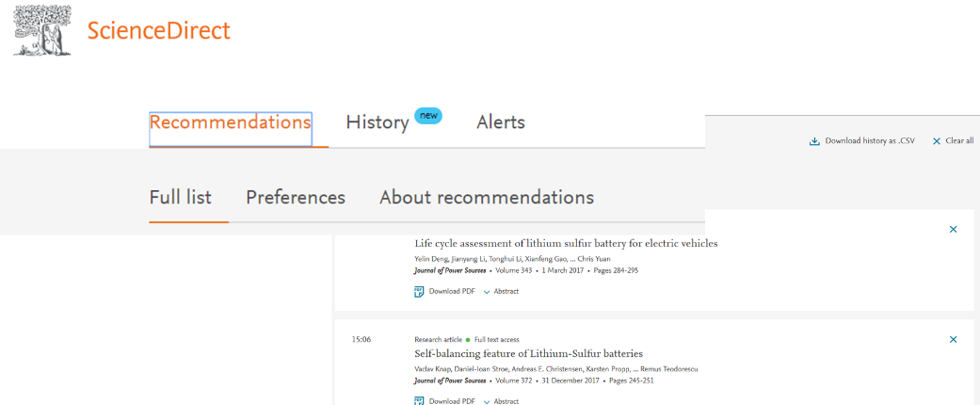Click the download icon for history CSV
The image size is (980, 405).
coord(814,141)
